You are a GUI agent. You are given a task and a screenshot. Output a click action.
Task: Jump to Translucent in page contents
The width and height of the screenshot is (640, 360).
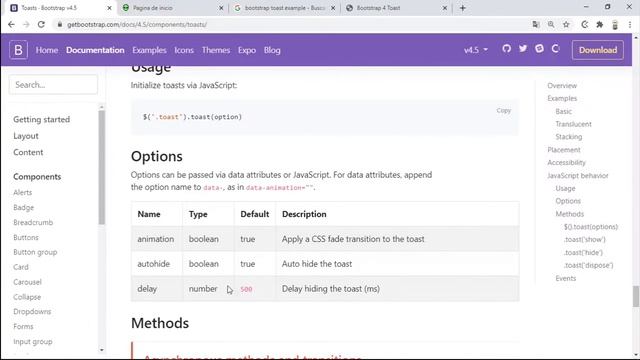[573, 124]
